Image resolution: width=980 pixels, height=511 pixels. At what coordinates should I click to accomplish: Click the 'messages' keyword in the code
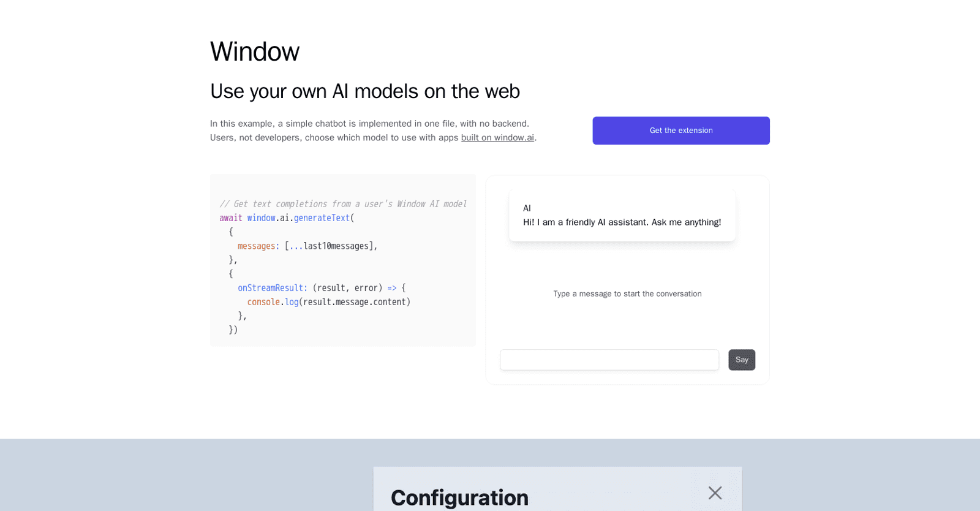(257, 246)
